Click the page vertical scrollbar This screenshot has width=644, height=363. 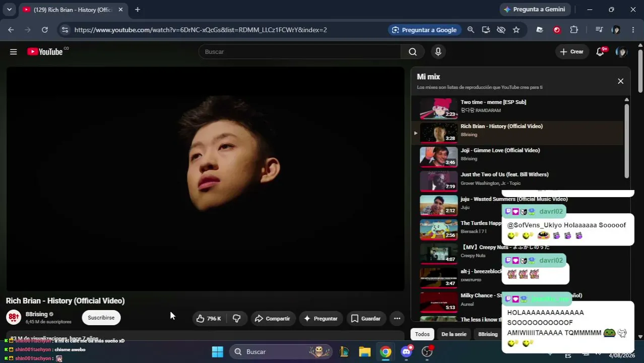click(640, 71)
